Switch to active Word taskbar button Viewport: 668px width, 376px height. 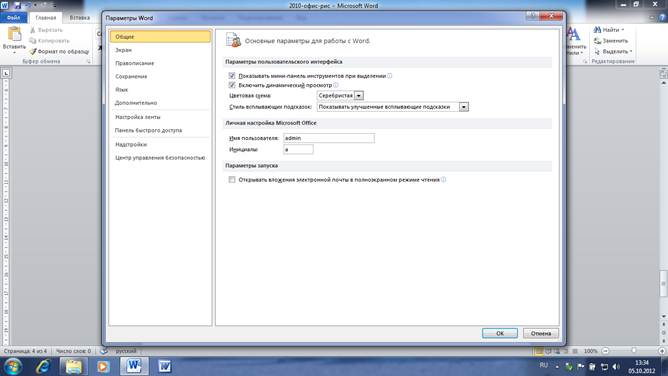point(134,367)
